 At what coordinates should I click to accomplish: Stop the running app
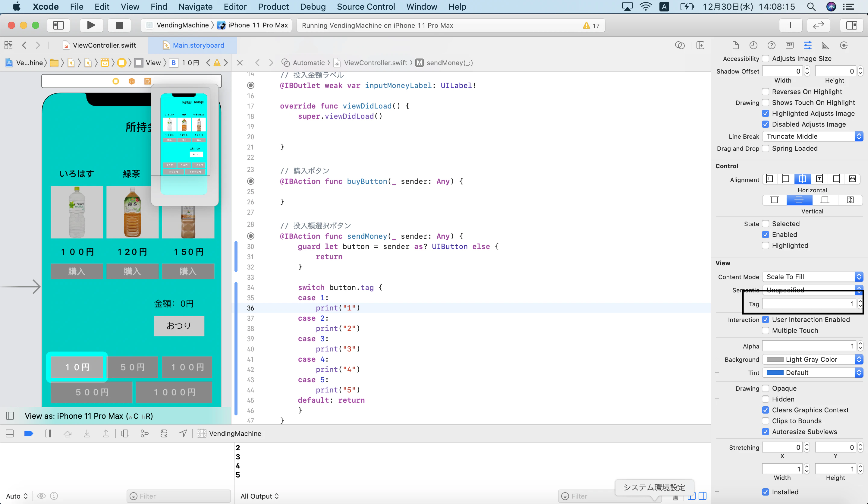pyautogui.click(x=119, y=25)
